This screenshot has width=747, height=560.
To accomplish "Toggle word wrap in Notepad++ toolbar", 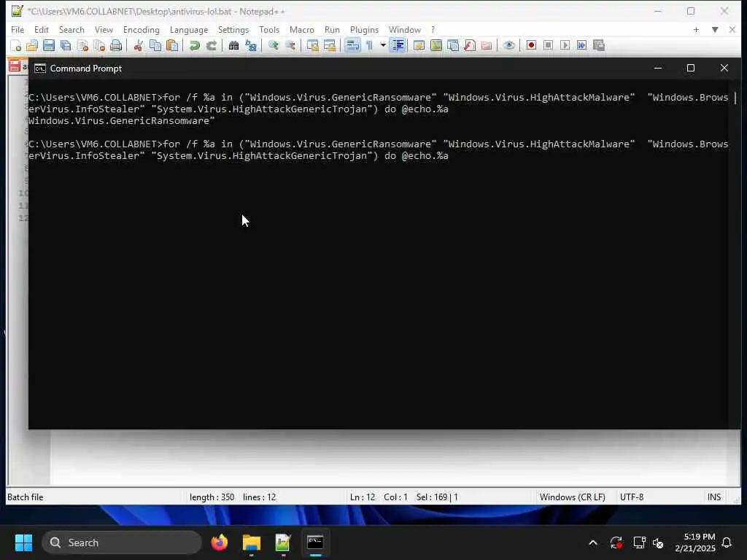I will (352, 46).
